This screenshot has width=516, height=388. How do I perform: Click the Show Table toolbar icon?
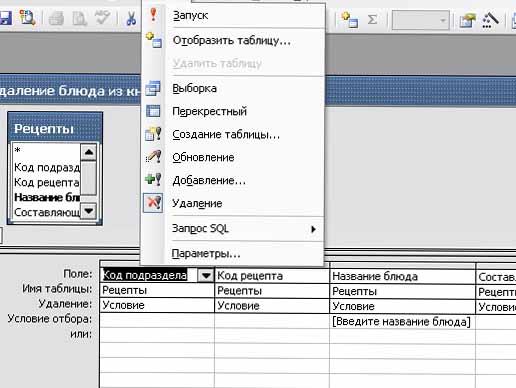coord(350,20)
